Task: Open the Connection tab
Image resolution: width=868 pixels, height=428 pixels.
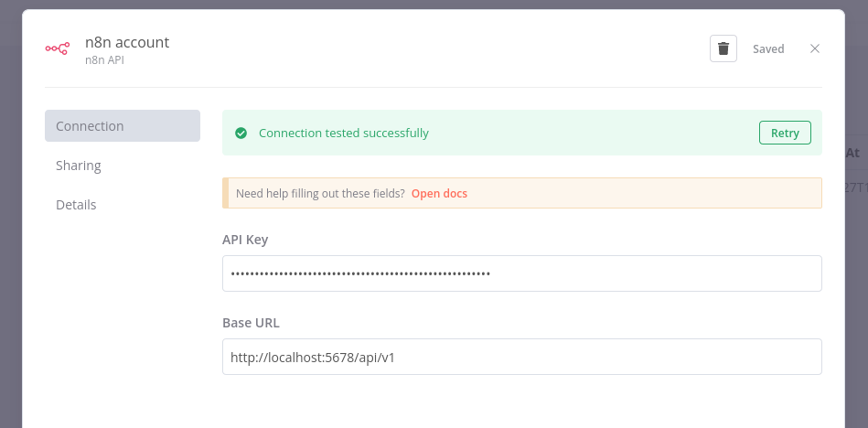Action: (x=123, y=126)
